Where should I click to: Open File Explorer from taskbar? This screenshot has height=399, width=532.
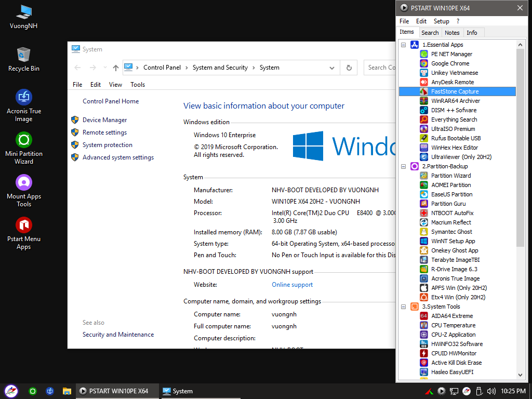click(x=67, y=391)
